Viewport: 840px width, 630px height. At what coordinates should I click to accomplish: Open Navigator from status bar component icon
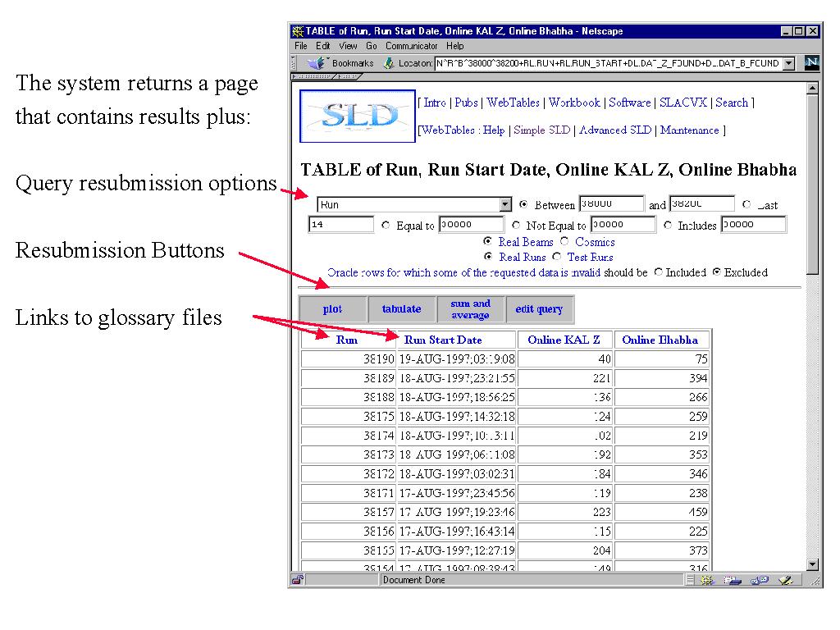(x=705, y=580)
